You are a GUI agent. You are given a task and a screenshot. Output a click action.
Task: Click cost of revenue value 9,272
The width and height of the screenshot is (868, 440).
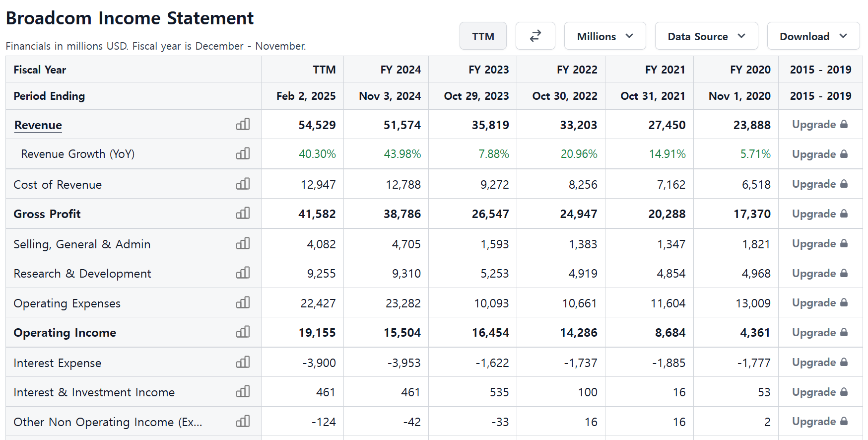[x=495, y=185]
